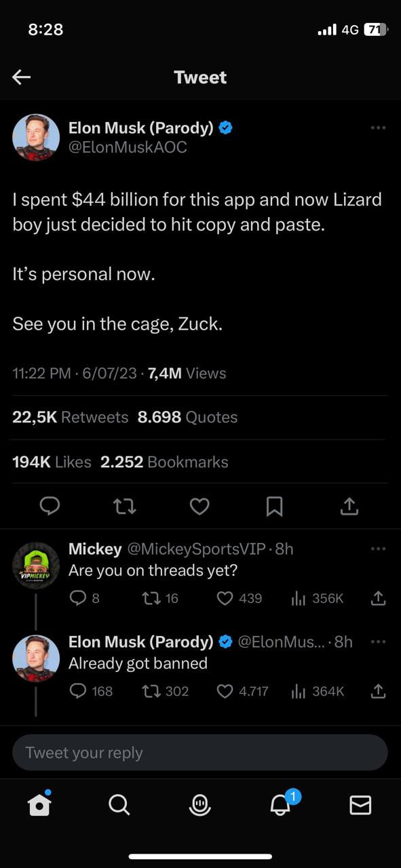Tap the Tweet your reply field
Image resolution: width=401 pixels, height=868 pixels.
199,752
